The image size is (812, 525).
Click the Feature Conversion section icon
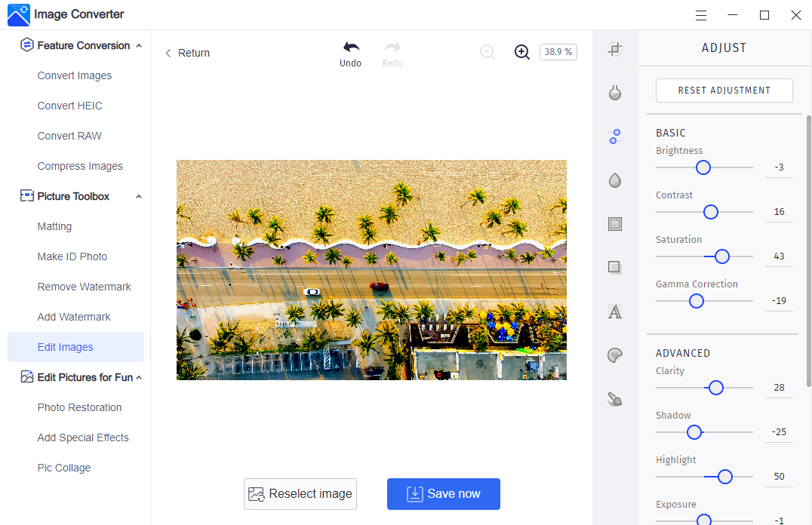(x=27, y=45)
